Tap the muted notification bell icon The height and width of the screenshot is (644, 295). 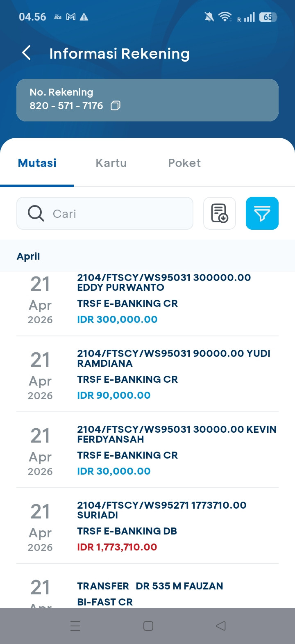209,17
